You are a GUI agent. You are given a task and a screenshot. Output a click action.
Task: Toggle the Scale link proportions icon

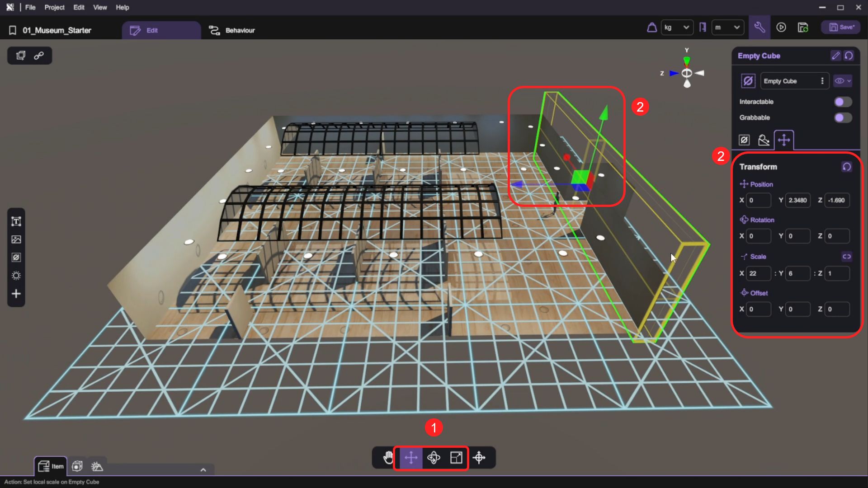tap(846, 257)
